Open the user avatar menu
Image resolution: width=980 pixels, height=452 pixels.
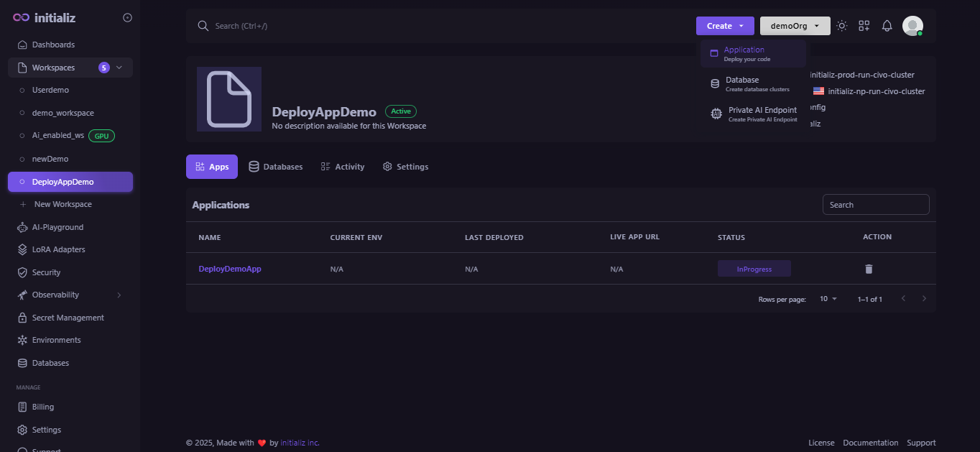click(912, 26)
